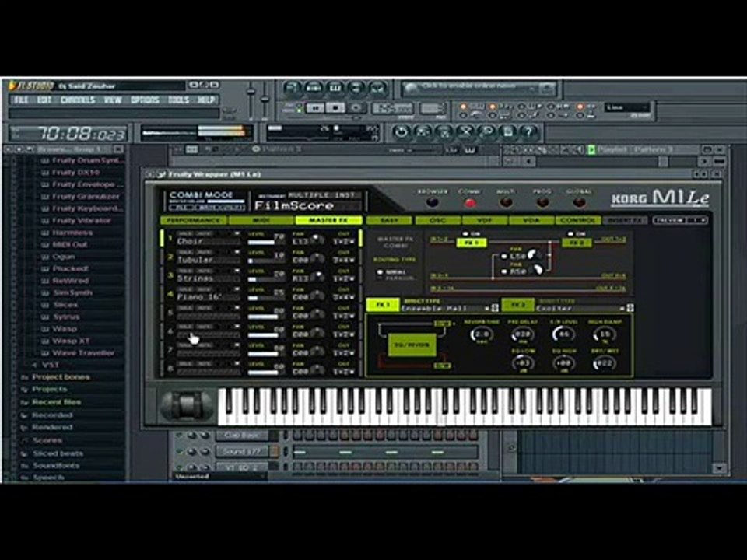Viewport: 747px width, 560px height.
Task: Open the TOOLS menu
Action: [179, 100]
